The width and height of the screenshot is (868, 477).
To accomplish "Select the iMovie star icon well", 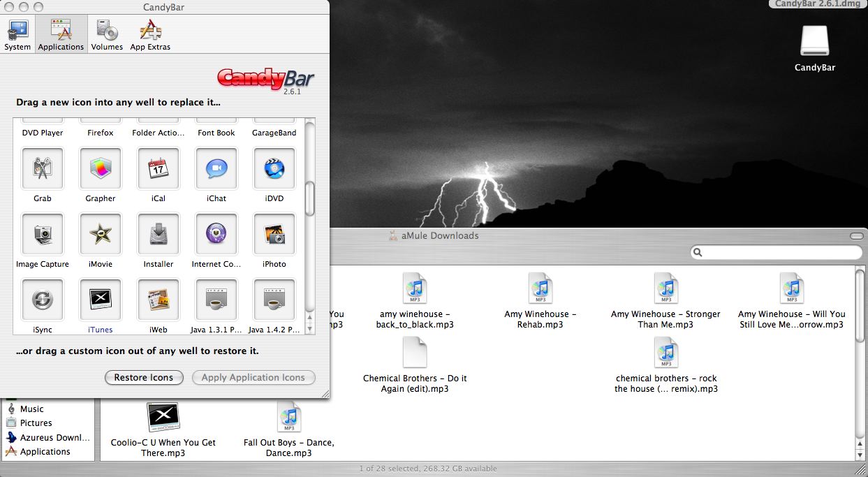I will coord(101,234).
